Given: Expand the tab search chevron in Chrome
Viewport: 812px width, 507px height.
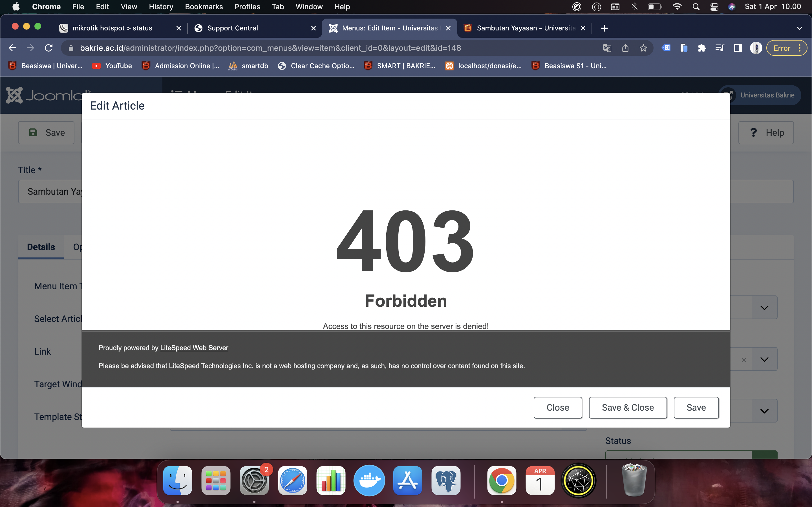Looking at the screenshot, I should (799, 28).
